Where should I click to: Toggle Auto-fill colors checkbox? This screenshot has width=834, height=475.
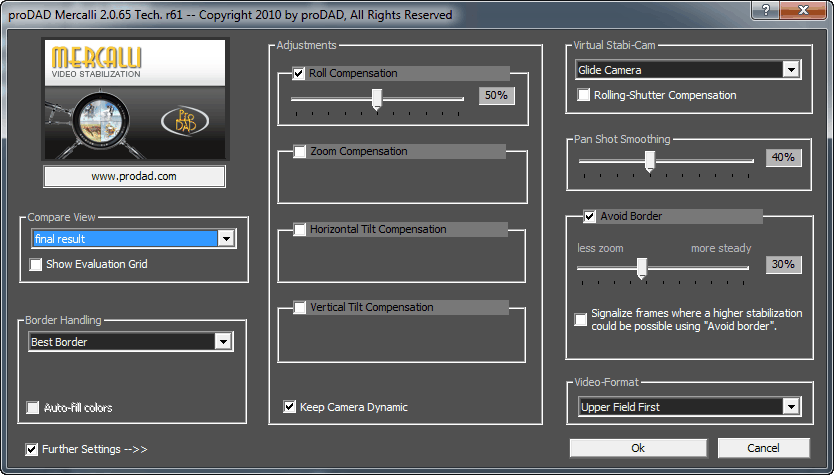pyautogui.click(x=33, y=408)
